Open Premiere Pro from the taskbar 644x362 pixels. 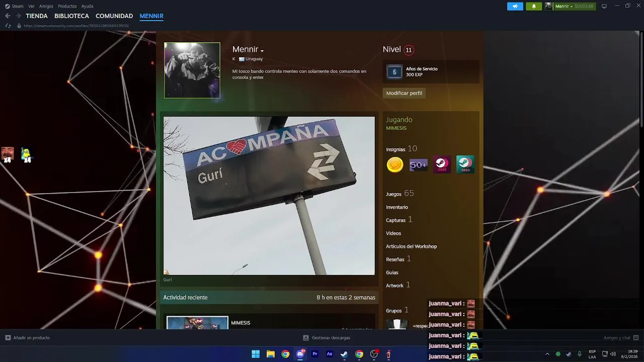pos(315,354)
